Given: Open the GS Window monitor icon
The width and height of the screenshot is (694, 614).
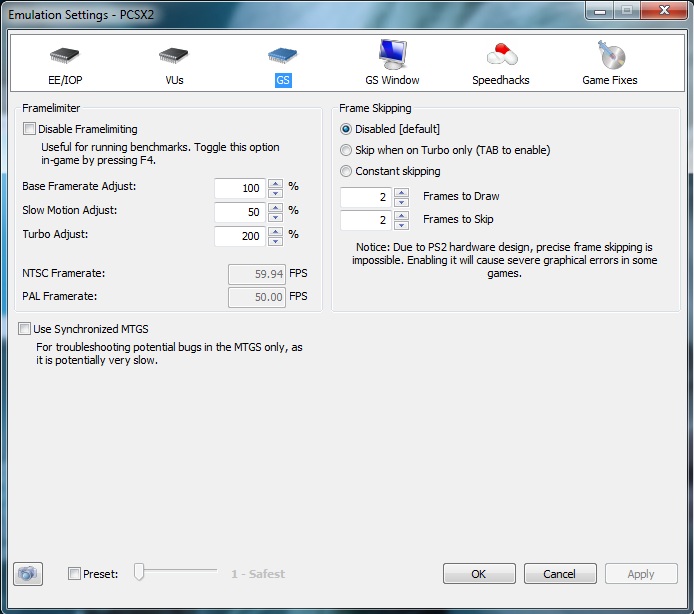Looking at the screenshot, I should pyautogui.click(x=392, y=54).
